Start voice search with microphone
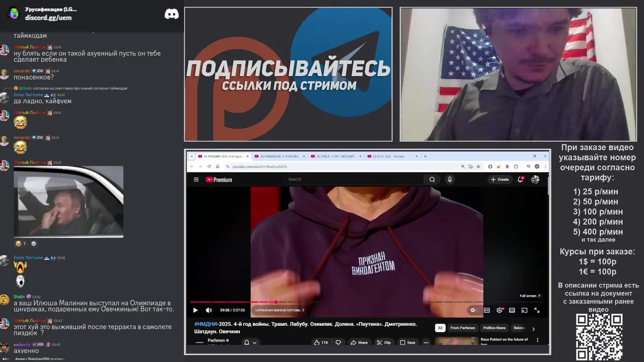This screenshot has width=644, height=362. coord(450,179)
